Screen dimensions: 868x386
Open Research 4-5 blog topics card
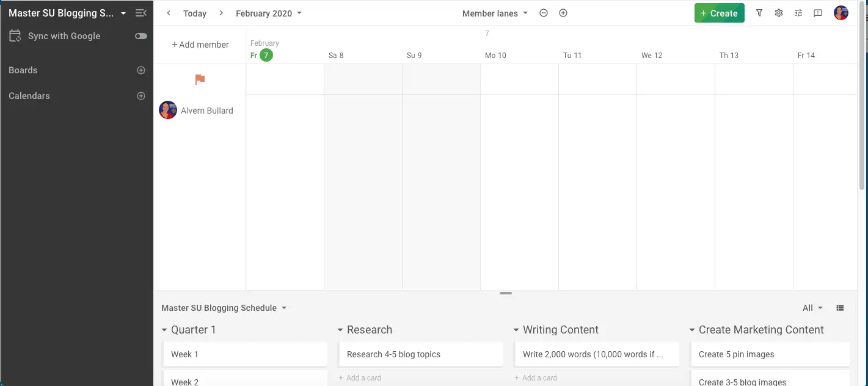point(421,354)
